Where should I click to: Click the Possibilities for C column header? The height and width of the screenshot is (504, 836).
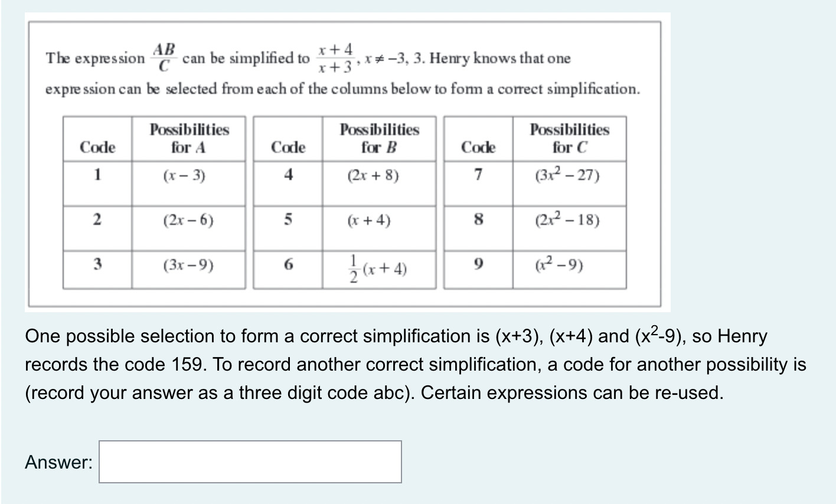pos(571,139)
